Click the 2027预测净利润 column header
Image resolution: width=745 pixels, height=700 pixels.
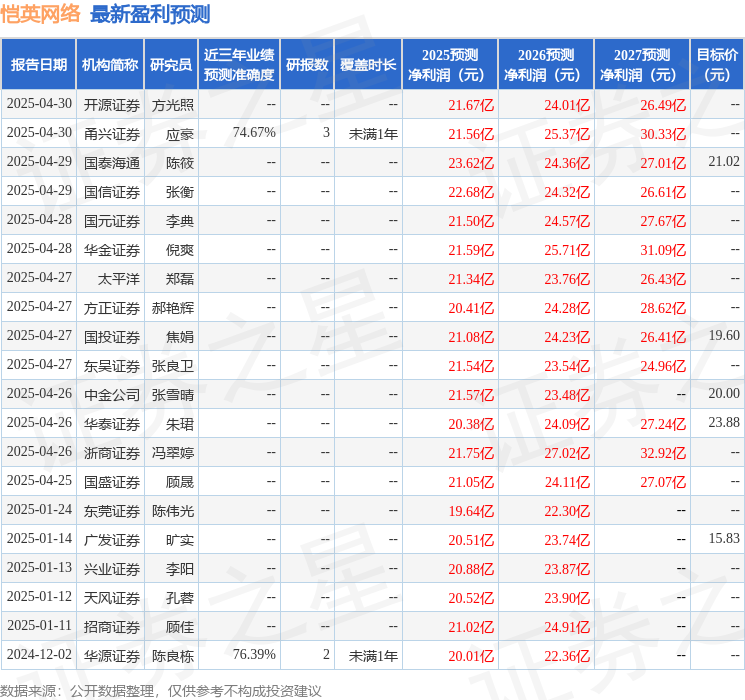click(642, 65)
